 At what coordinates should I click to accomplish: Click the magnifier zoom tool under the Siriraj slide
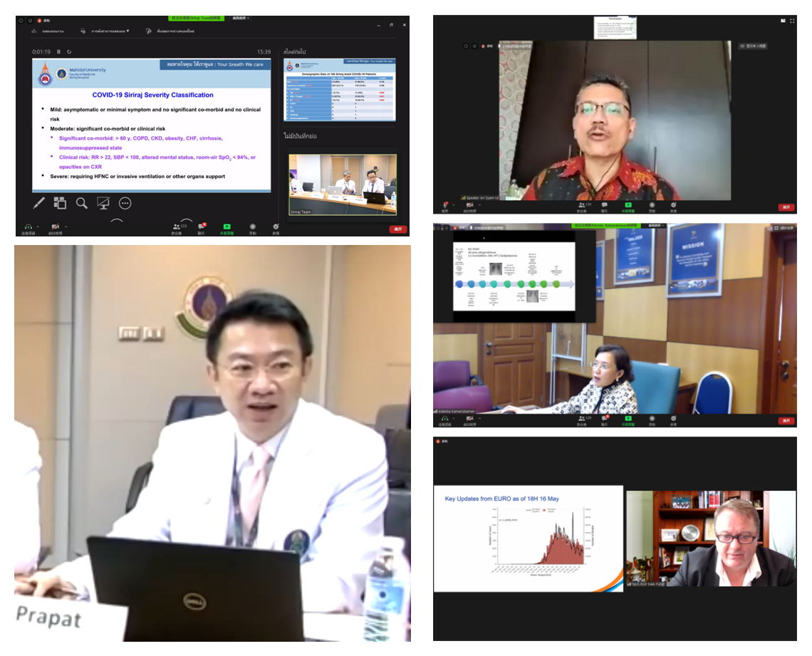coord(81,203)
